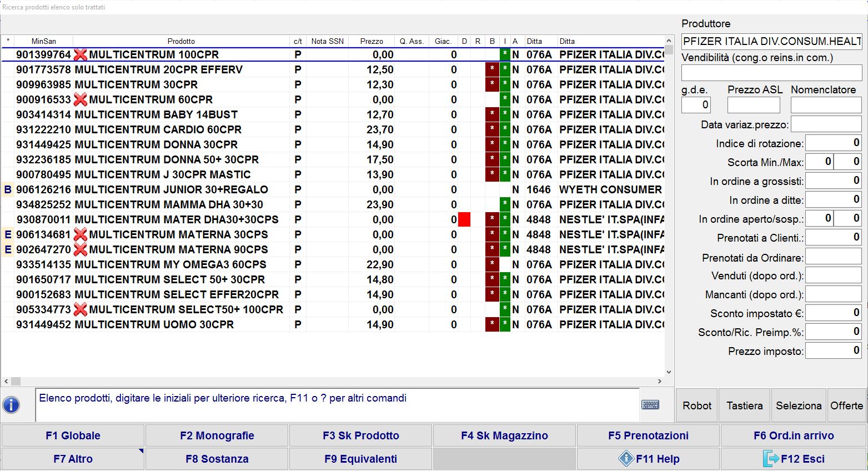
Task: Open F3 Sk Prodotto
Action: 360,435
